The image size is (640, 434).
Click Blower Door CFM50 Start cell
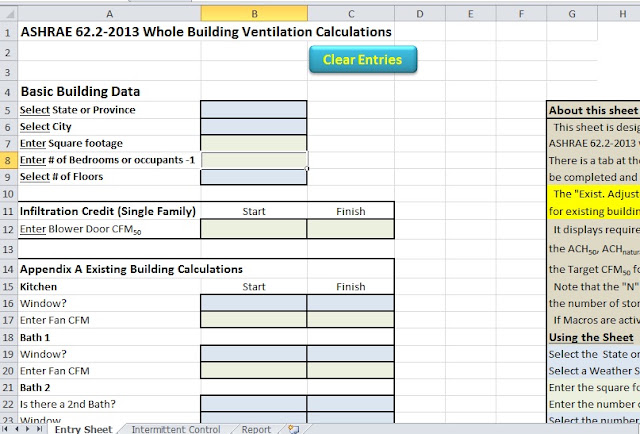tap(254, 229)
